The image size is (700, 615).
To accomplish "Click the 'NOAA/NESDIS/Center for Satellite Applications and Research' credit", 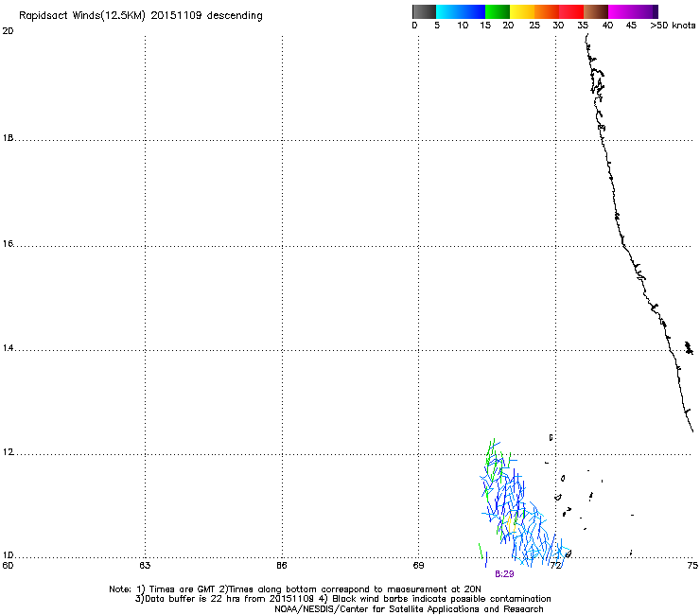I will [409, 609].
